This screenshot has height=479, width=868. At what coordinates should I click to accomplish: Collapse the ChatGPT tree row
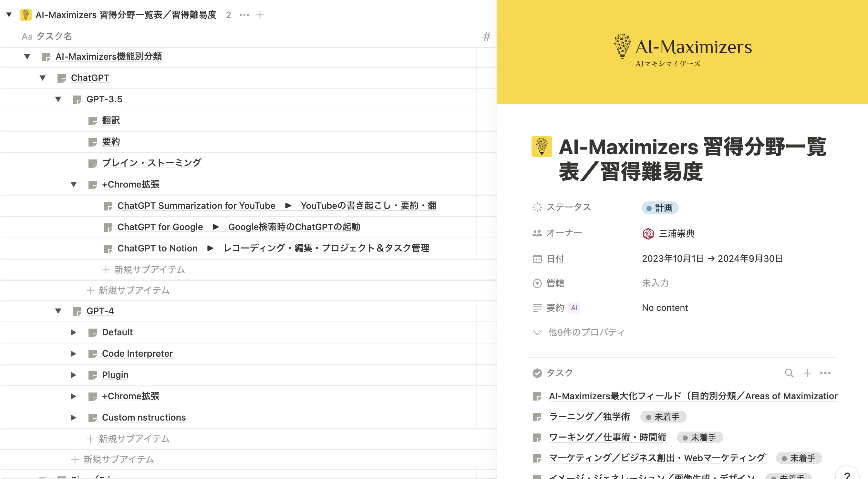point(43,78)
